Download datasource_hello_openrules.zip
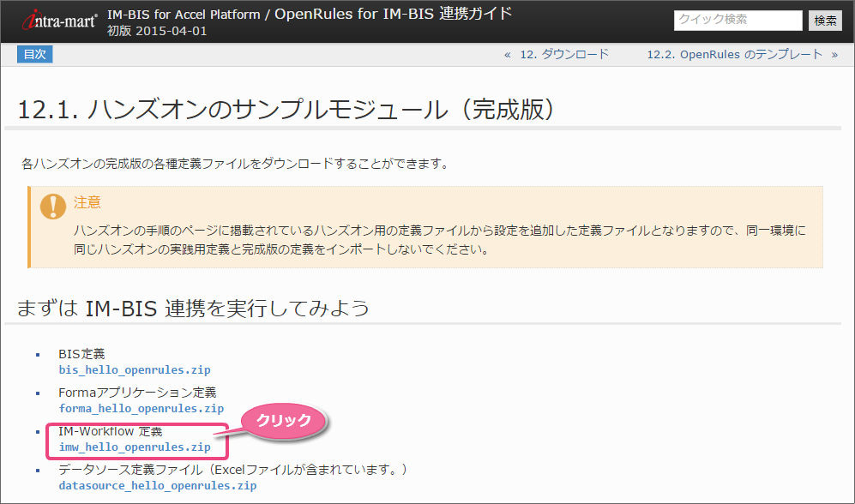 pos(158,486)
